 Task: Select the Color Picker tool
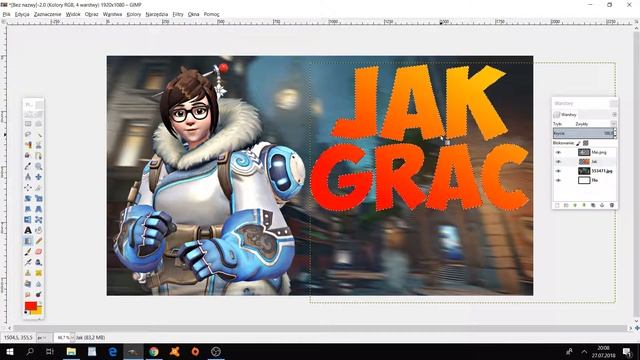pos(28,166)
